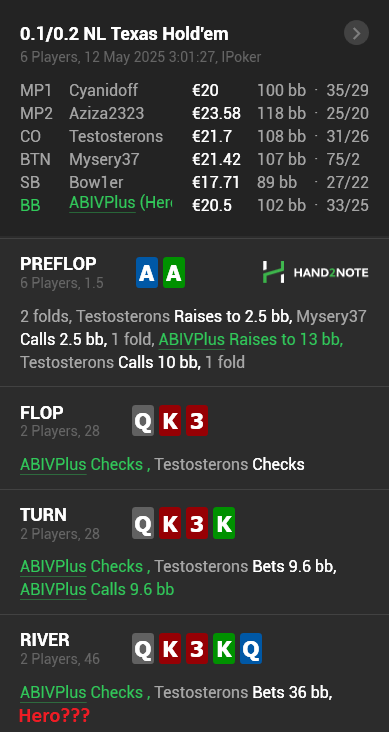Screen dimensions: 389x732
Task: Click the Hand2Note logo
Action: [x=315, y=272]
